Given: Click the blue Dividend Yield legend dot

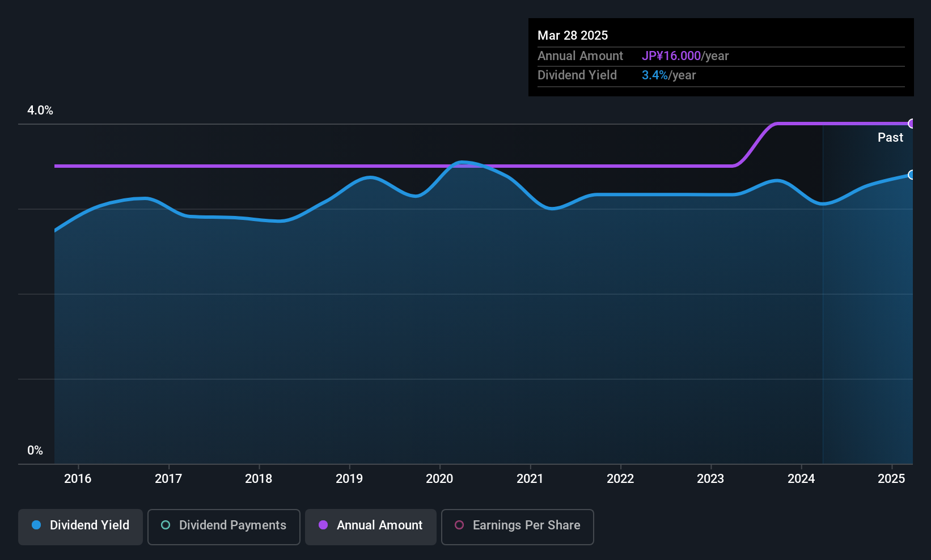Looking at the screenshot, I should pos(36,525).
